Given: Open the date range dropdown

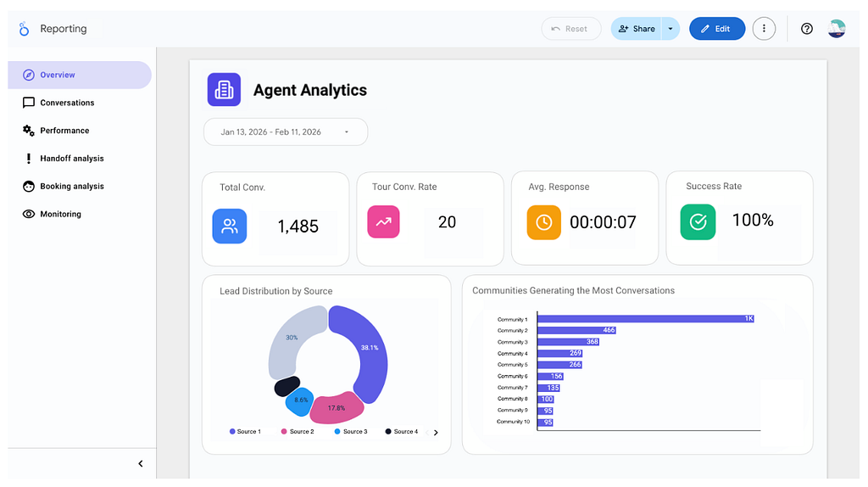Looking at the screenshot, I should click(286, 132).
